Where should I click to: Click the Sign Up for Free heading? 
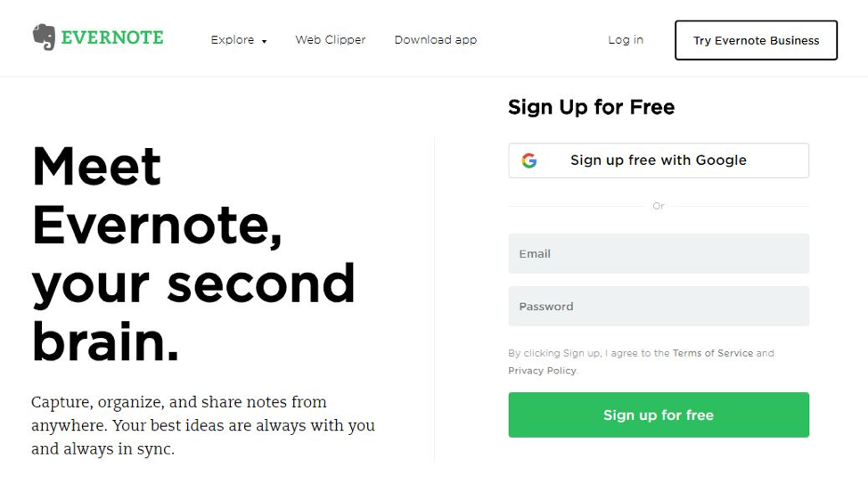(591, 107)
